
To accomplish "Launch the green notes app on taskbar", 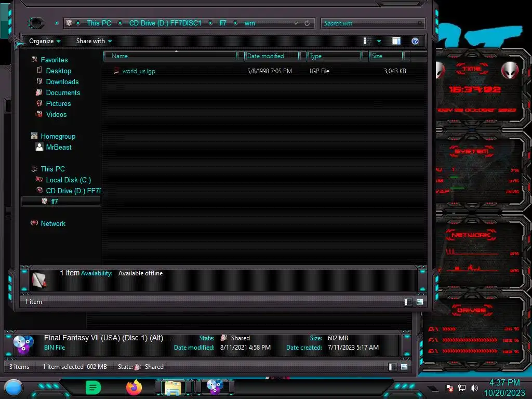I will click(x=94, y=388).
